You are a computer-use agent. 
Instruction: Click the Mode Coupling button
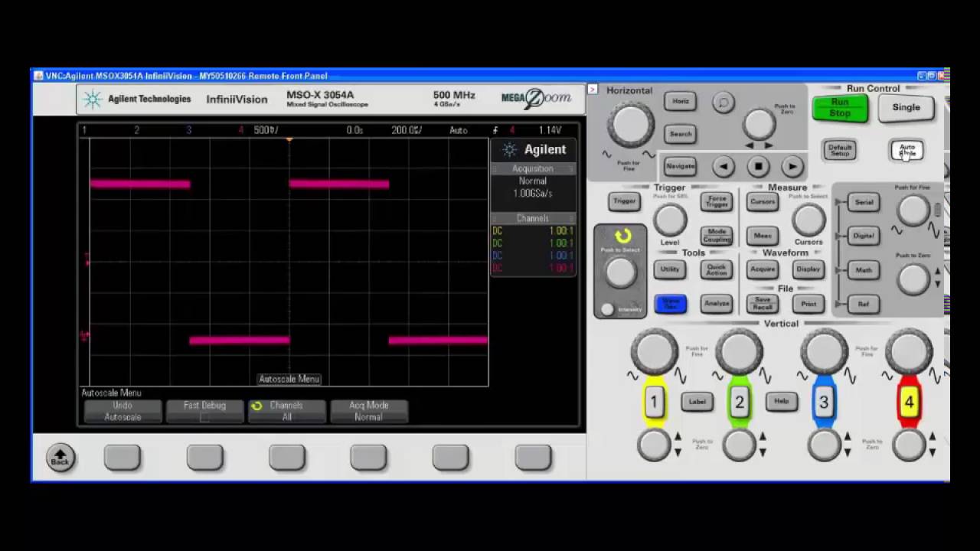(717, 235)
